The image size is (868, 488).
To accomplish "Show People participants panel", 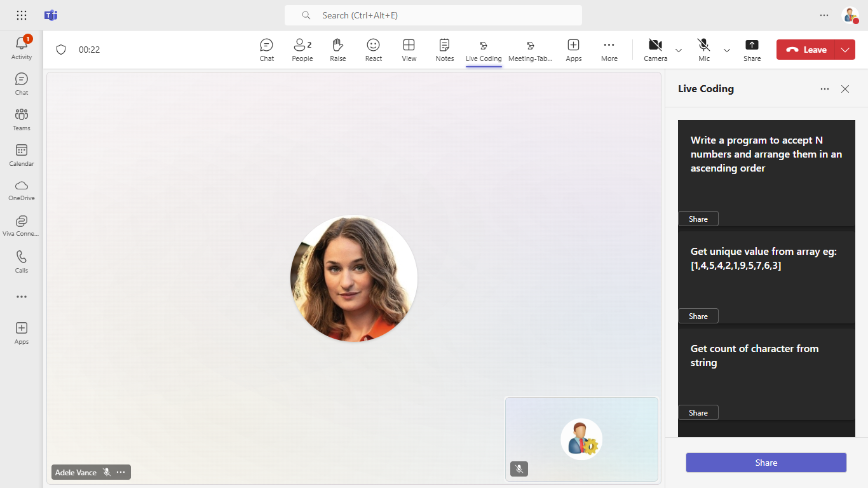I will pos(302,50).
